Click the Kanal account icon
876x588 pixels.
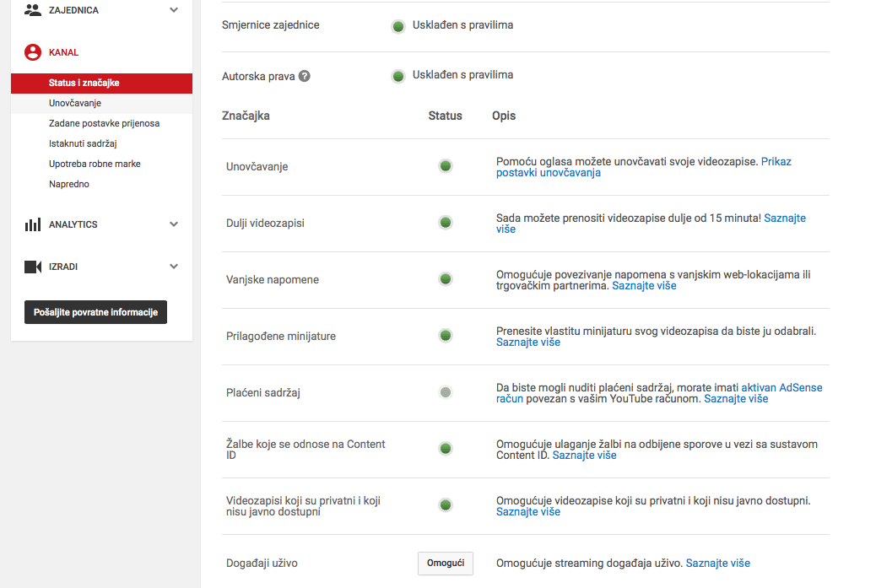(x=33, y=52)
